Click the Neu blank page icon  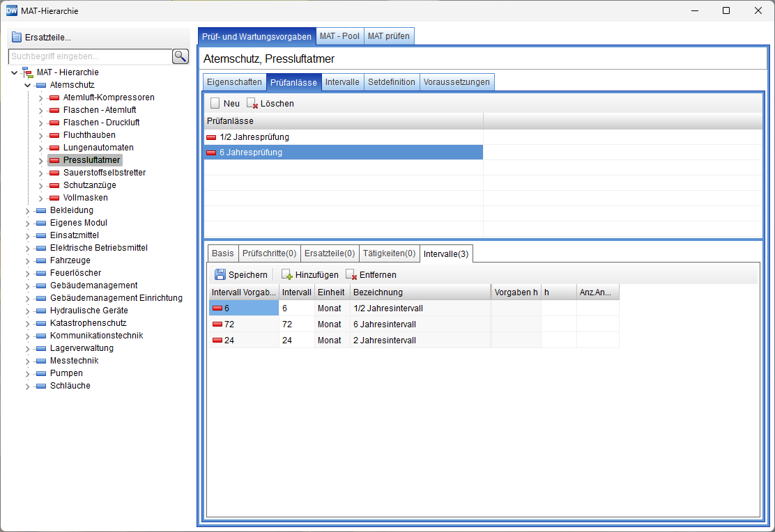[215, 103]
